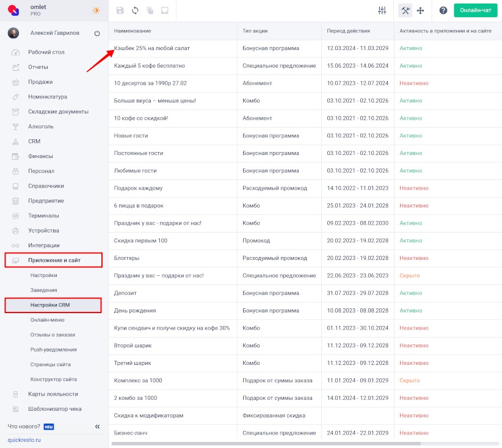Click the Терминалы terminal icon
502x448 pixels.
15,216
